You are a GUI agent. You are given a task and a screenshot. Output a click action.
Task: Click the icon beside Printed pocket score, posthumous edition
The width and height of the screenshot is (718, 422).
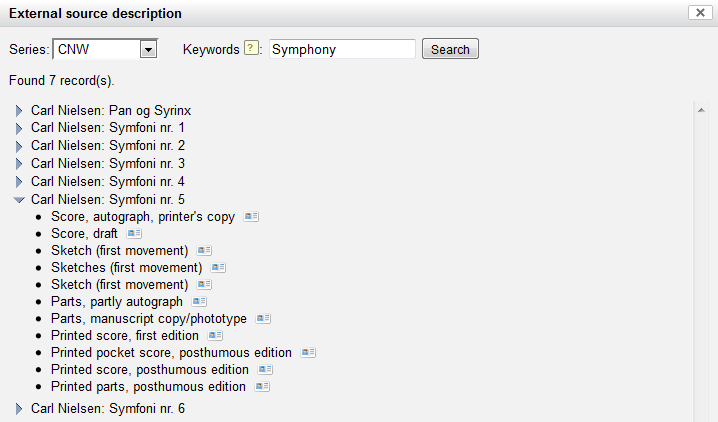click(x=308, y=353)
